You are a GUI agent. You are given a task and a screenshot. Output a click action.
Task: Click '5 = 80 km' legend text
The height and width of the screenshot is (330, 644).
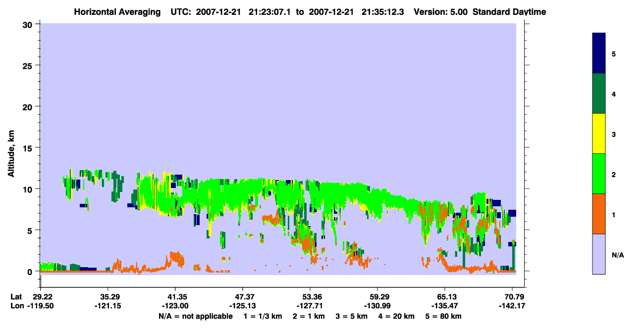point(444,316)
